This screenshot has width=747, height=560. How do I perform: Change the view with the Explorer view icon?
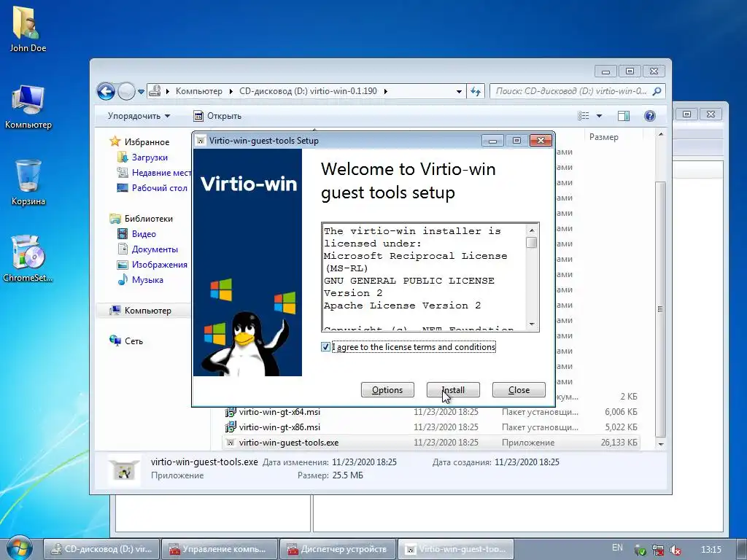click(584, 116)
